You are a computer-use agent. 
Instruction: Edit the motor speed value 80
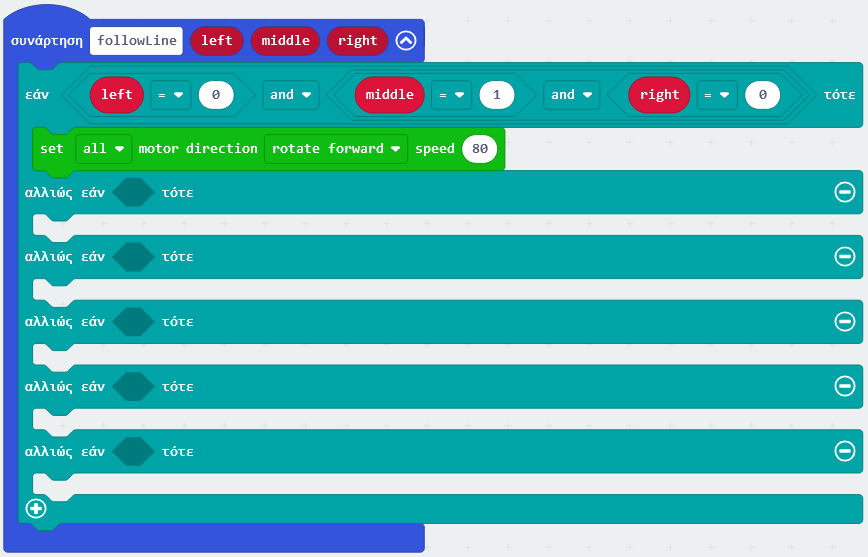479,148
